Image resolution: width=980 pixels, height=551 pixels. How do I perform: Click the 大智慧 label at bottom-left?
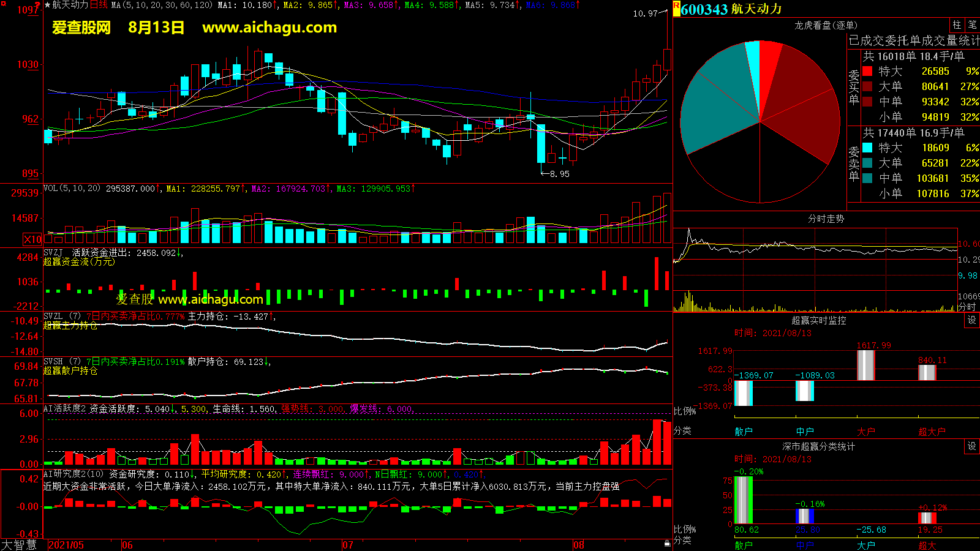19,545
